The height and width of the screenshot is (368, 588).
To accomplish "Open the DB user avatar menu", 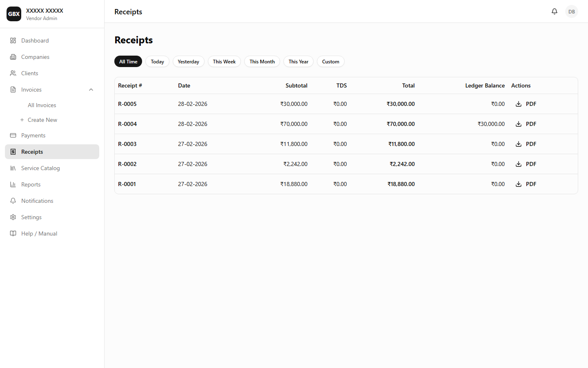I will tap(572, 11).
